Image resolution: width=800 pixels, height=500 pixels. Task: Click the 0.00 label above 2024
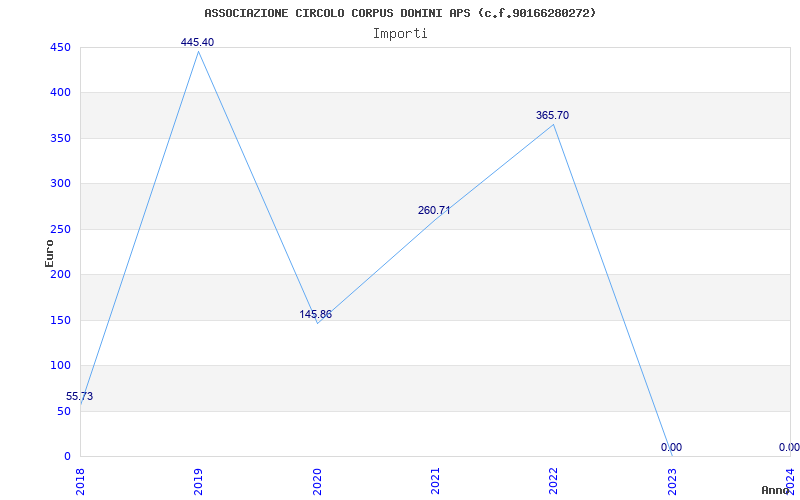(x=789, y=447)
